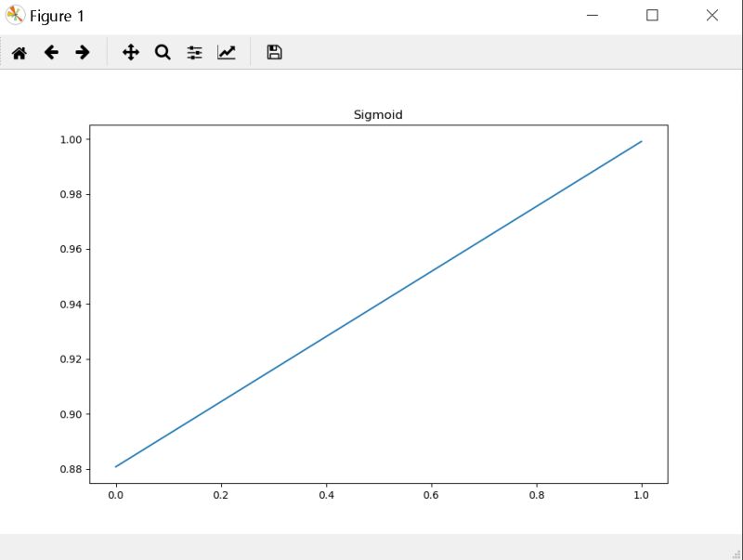This screenshot has width=743, height=560.
Task: Activate the pan tool
Action: [x=130, y=53]
